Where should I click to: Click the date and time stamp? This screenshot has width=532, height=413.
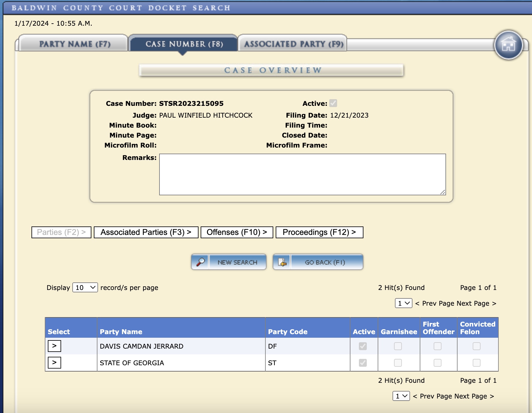(53, 23)
